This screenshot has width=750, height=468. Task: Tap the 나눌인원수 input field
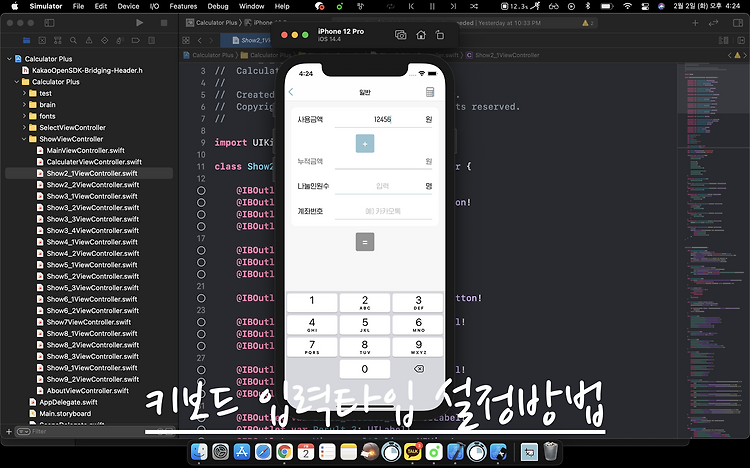pos(383,186)
